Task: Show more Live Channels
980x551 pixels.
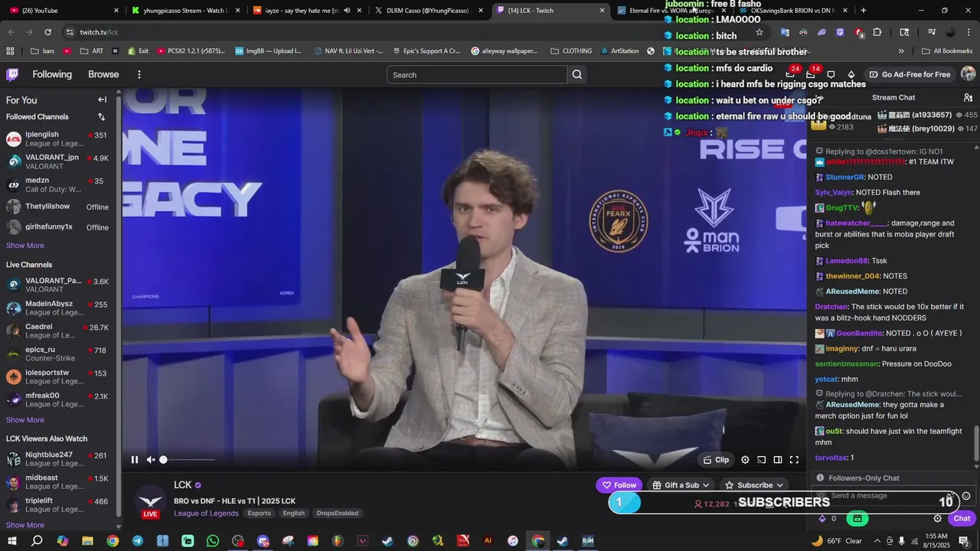Action: (25, 420)
